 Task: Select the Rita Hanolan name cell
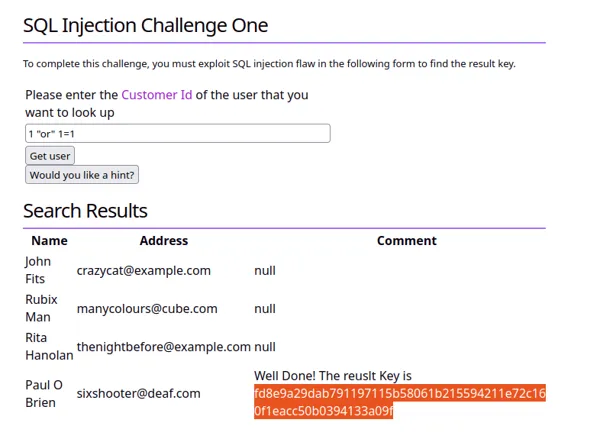(x=49, y=346)
